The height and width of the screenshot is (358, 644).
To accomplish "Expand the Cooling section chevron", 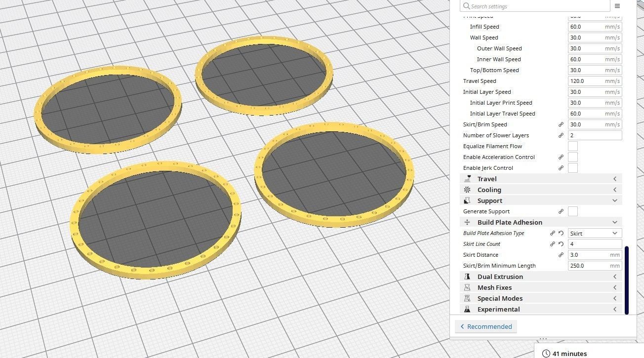I will (615, 190).
